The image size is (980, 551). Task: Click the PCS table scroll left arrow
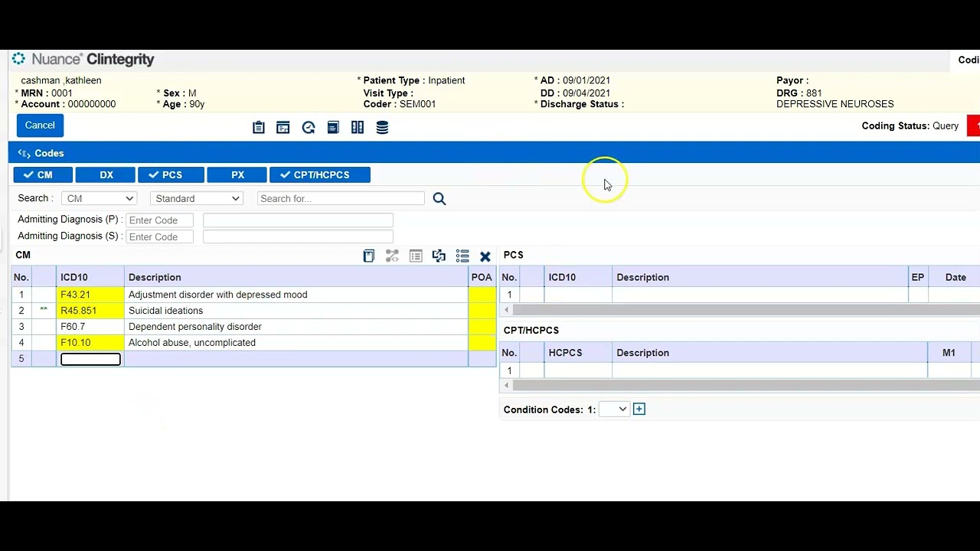[506, 310]
